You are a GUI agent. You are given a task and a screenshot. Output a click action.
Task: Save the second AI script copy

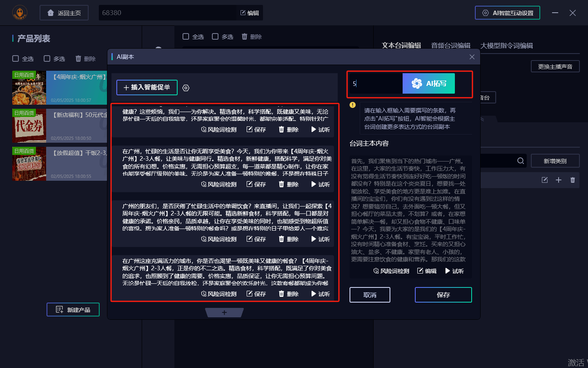click(x=256, y=184)
